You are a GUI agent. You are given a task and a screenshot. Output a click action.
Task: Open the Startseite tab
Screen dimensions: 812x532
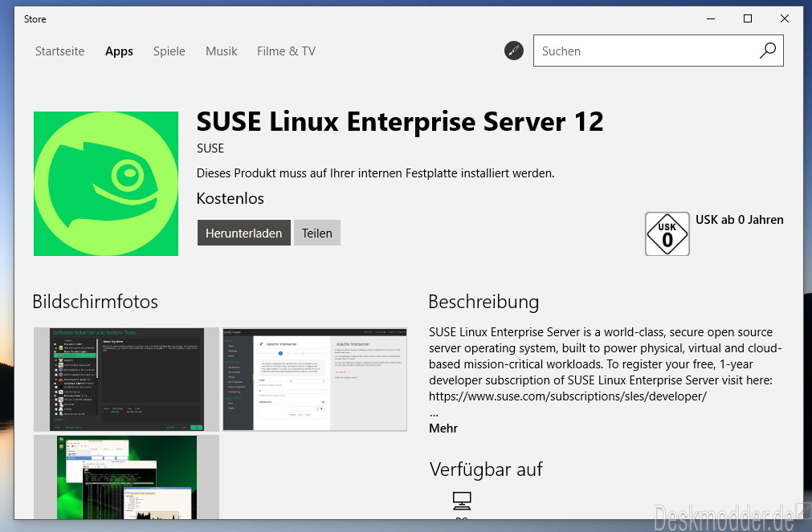coord(59,51)
